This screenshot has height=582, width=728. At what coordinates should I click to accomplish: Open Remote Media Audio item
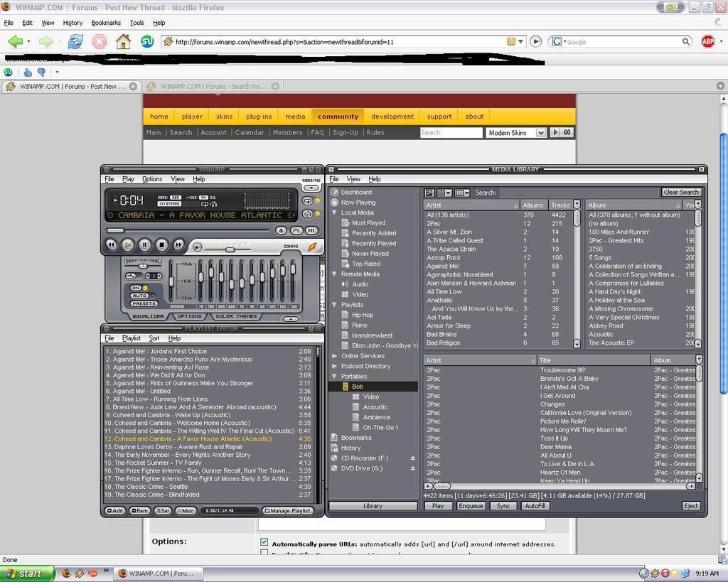(360, 284)
